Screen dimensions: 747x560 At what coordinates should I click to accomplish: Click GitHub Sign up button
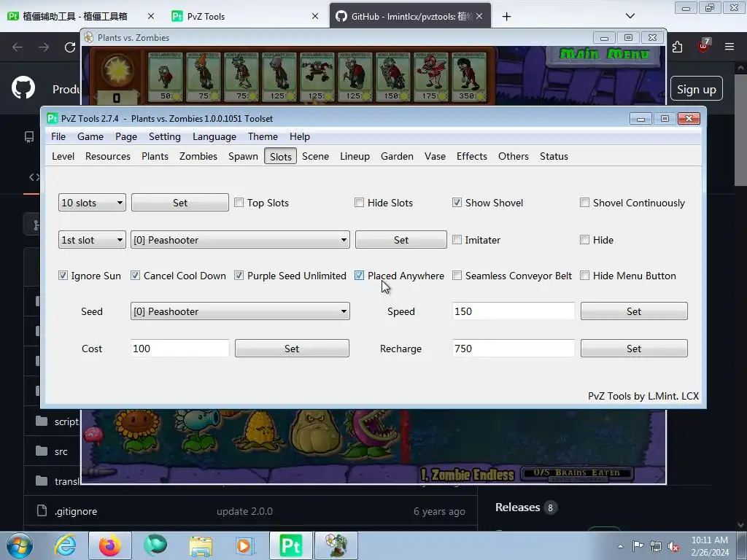click(697, 89)
